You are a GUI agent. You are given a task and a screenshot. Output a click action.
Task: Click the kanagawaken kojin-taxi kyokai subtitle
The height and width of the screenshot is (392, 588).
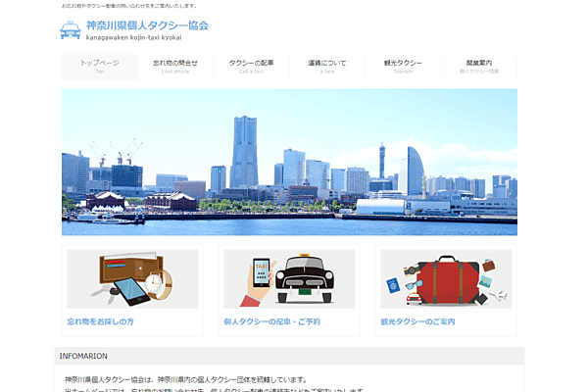133,38
